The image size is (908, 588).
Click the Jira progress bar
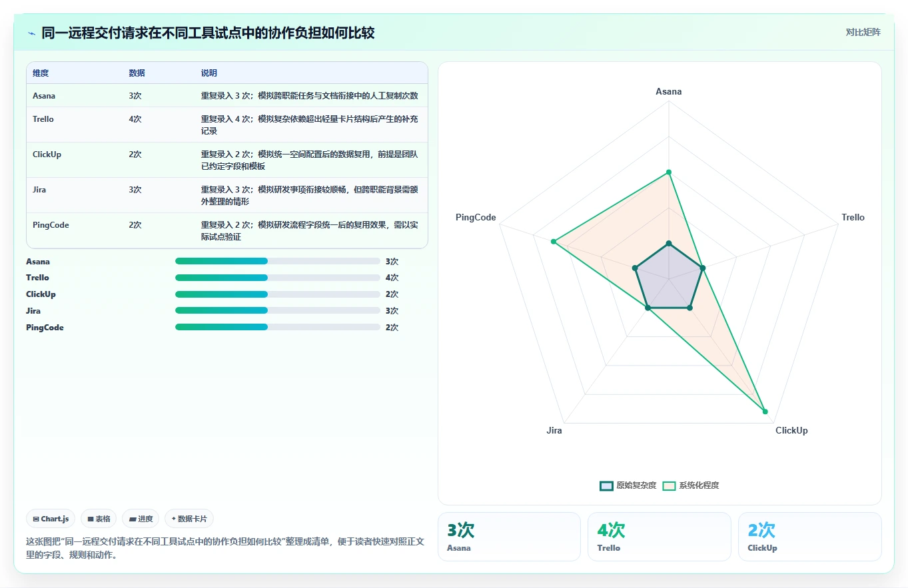277,310
